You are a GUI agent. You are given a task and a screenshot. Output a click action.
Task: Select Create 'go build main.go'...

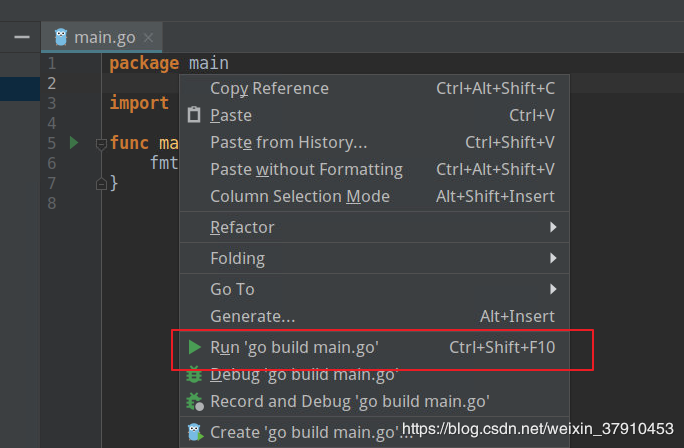[x=374, y=433]
